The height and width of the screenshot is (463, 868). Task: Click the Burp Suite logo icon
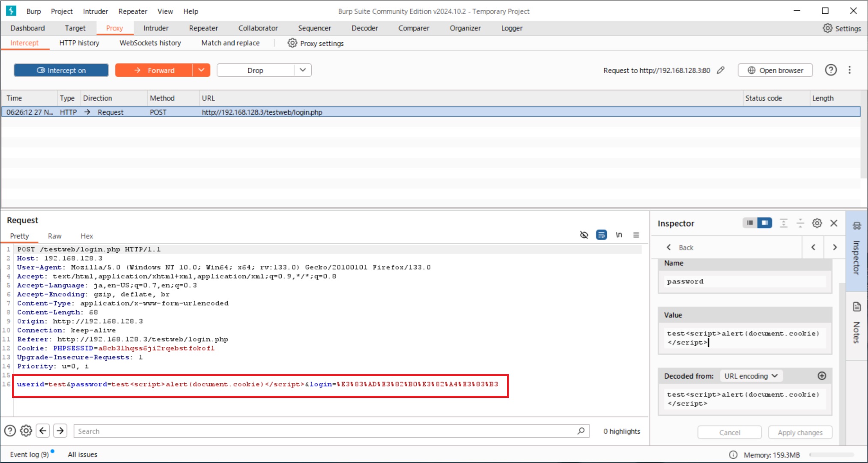[x=11, y=11]
